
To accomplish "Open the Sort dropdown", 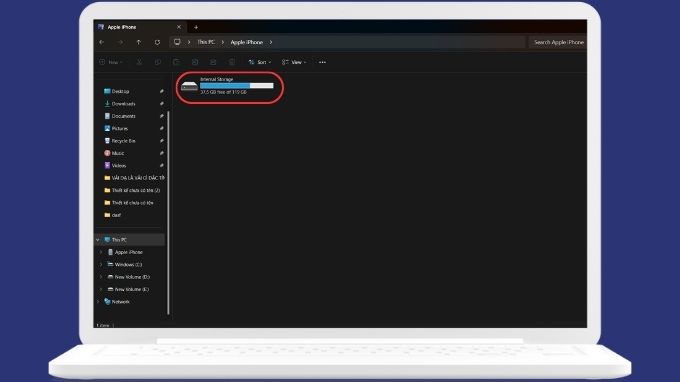I will click(260, 62).
